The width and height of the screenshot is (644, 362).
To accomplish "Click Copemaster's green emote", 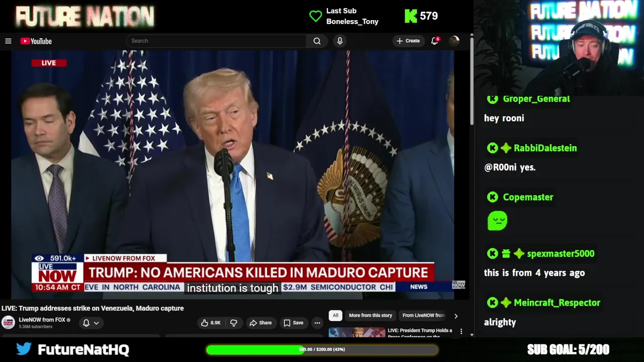I will click(497, 221).
